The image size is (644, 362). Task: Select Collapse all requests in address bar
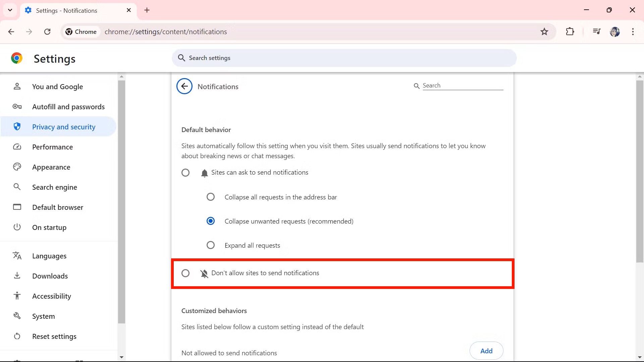[x=211, y=197]
